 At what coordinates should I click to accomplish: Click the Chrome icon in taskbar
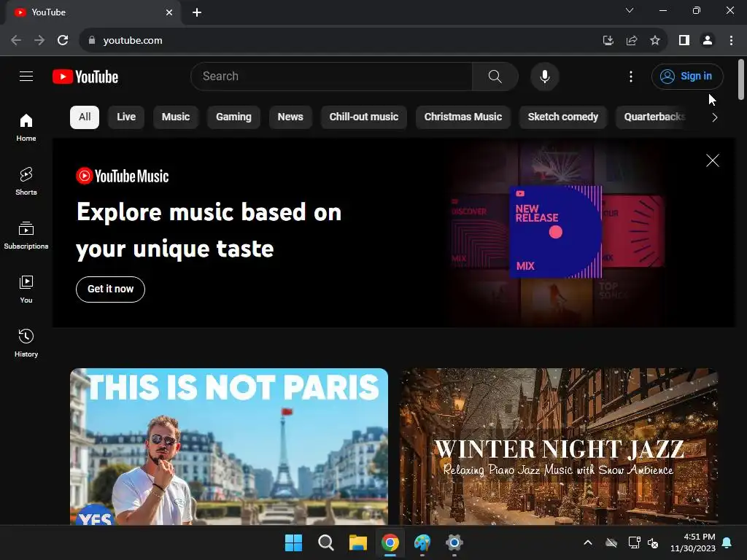point(390,542)
